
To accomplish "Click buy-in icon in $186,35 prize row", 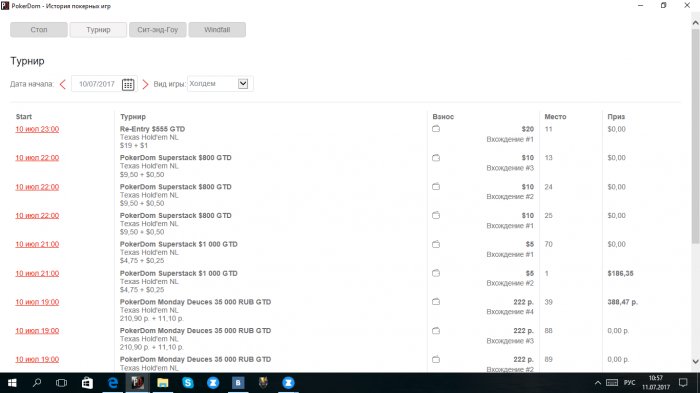I will (436, 273).
